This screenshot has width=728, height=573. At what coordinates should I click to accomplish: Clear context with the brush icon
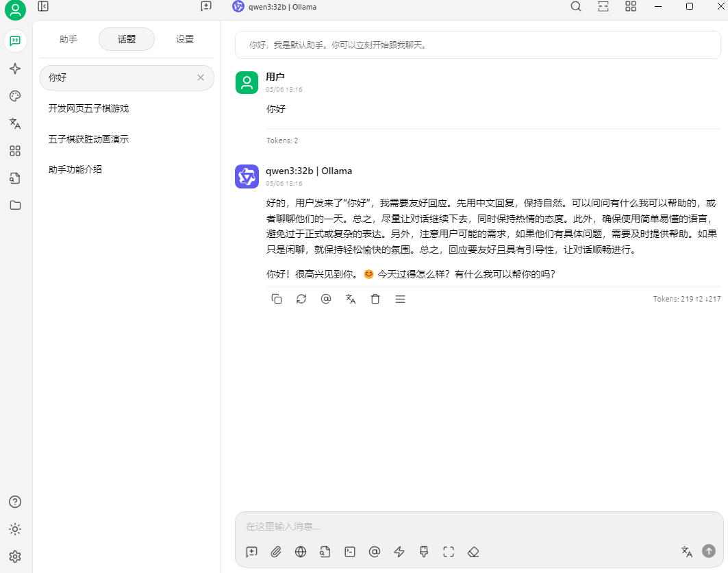pos(424,552)
